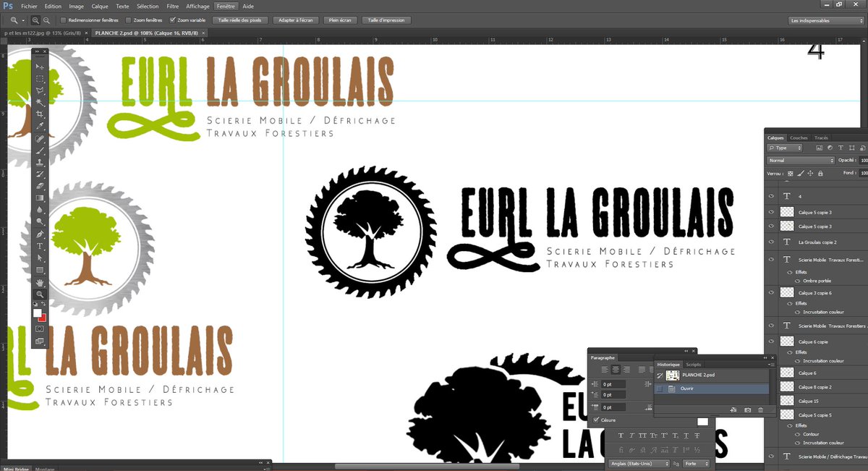
Task: Switch to Scripts tab
Action: tap(694, 365)
